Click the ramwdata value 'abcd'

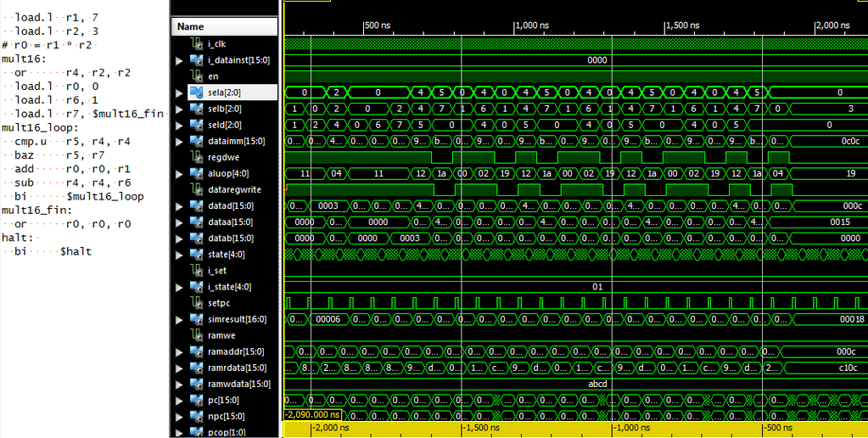click(597, 385)
